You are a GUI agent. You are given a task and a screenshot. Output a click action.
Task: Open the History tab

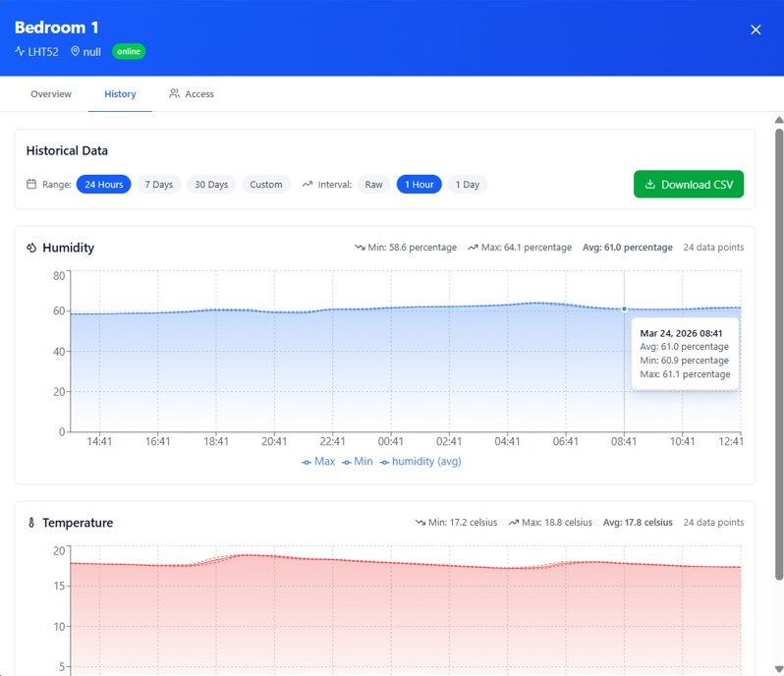pyautogui.click(x=120, y=94)
